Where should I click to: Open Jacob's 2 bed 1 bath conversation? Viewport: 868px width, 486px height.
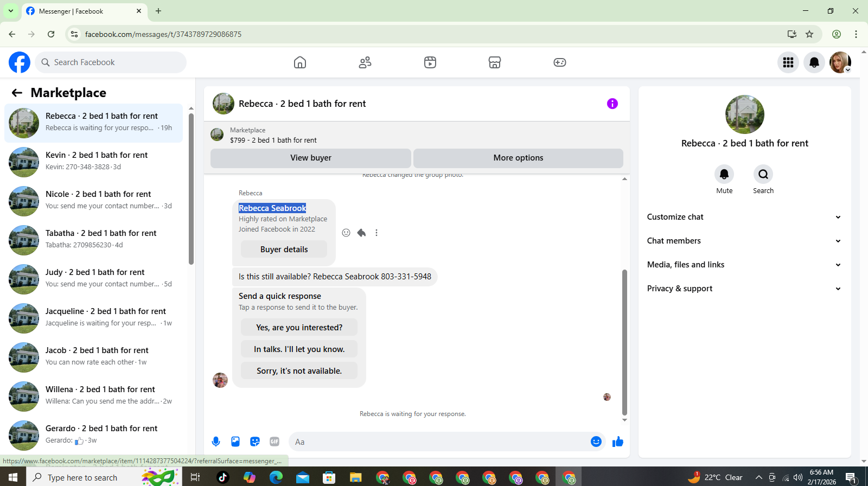pos(94,357)
